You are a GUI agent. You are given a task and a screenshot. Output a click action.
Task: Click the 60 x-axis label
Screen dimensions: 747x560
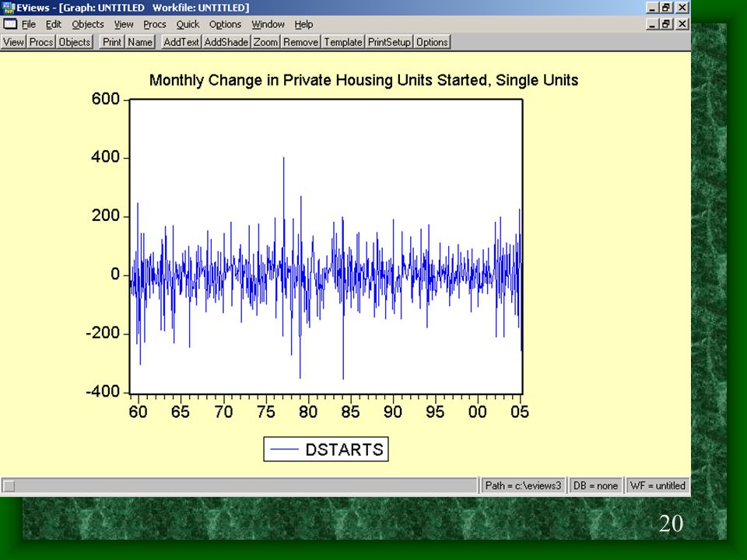[138, 412]
